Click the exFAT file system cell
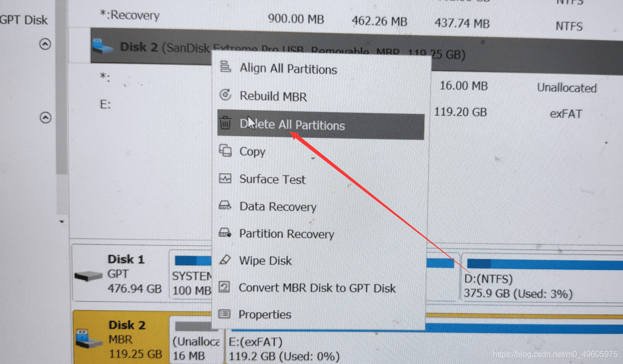The width and height of the screenshot is (623, 364). point(566,114)
